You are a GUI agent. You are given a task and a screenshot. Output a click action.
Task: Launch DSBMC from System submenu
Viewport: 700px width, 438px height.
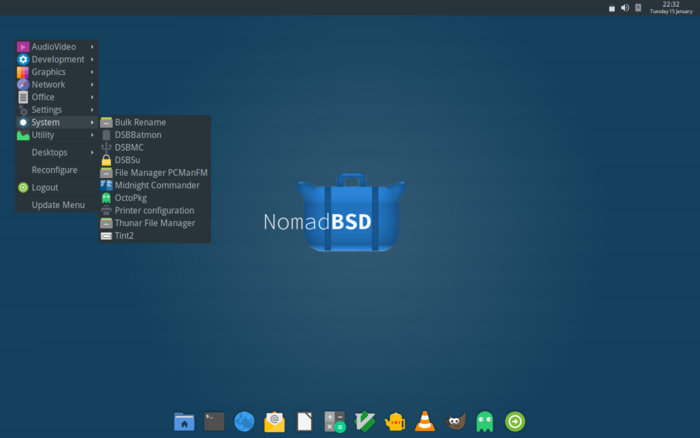click(x=154, y=147)
